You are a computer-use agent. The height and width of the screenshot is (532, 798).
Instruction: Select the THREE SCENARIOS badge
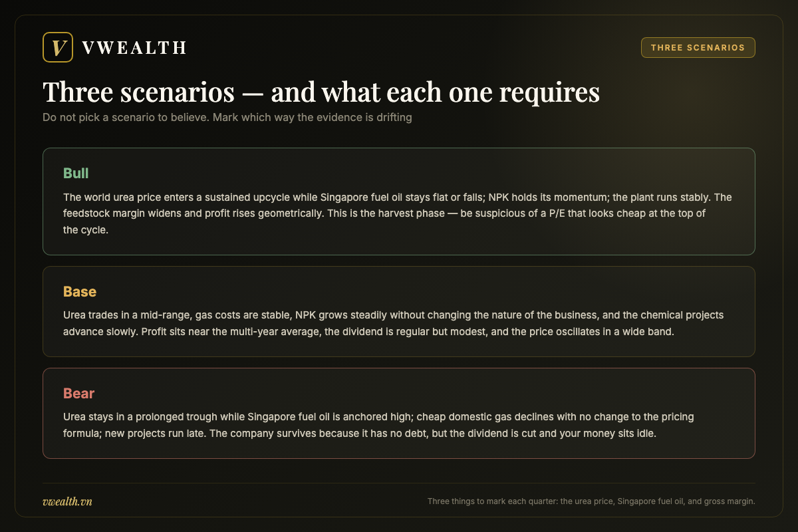click(x=698, y=48)
